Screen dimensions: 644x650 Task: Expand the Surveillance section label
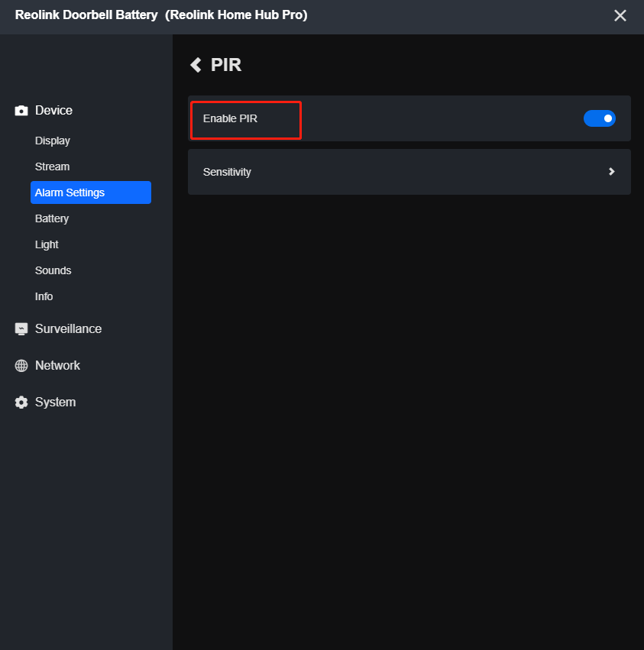tap(69, 329)
